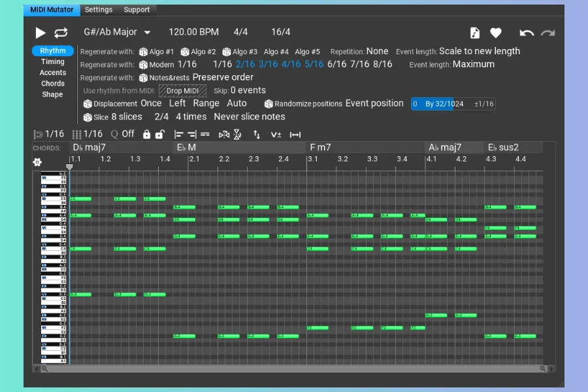Image resolution: width=588 pixels, height=392 pixels.
Task: Toggle loop playback
Action: point(61,33)
